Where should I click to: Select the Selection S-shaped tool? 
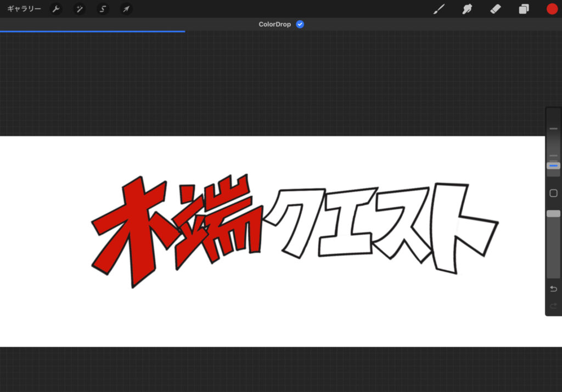click(103, 9)
